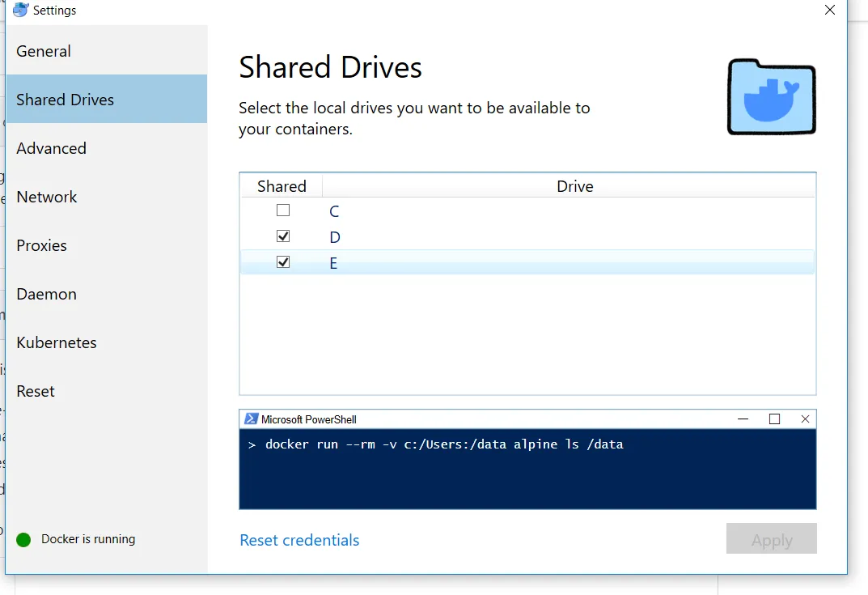The width and height of the screenshot is (868, 595).
Task: Uncheck the shared drive D checkbox
Action: [283, 236]
